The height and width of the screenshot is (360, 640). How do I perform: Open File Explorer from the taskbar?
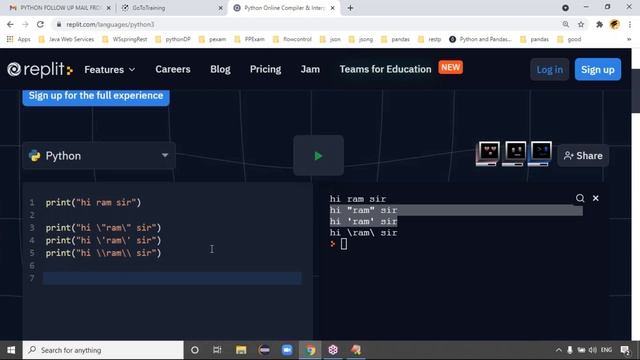[241, 350]
